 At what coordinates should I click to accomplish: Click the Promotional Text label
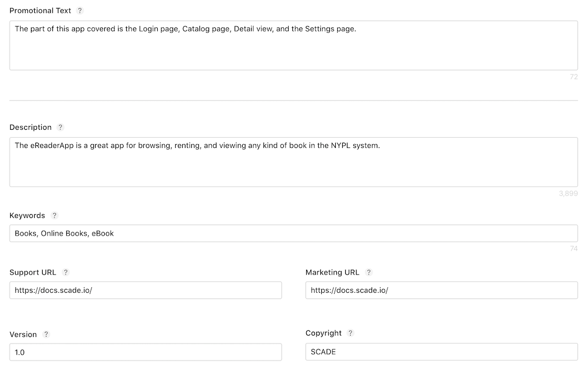[x=40, y=11]
